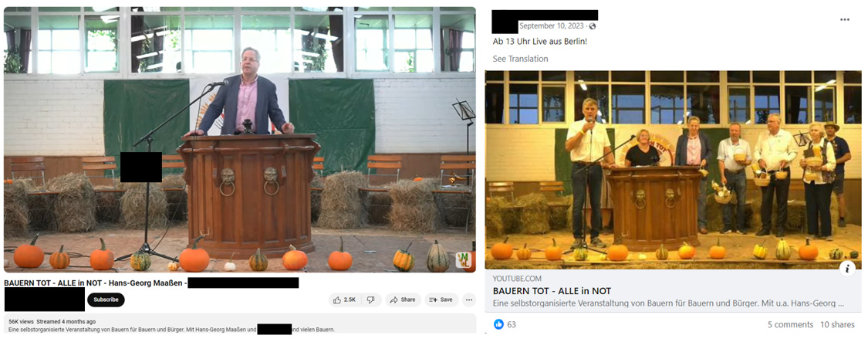Click the globe public audience icon
Viewport: 868px width, 342px height.
pyautogui.click(x=593, y=26)
